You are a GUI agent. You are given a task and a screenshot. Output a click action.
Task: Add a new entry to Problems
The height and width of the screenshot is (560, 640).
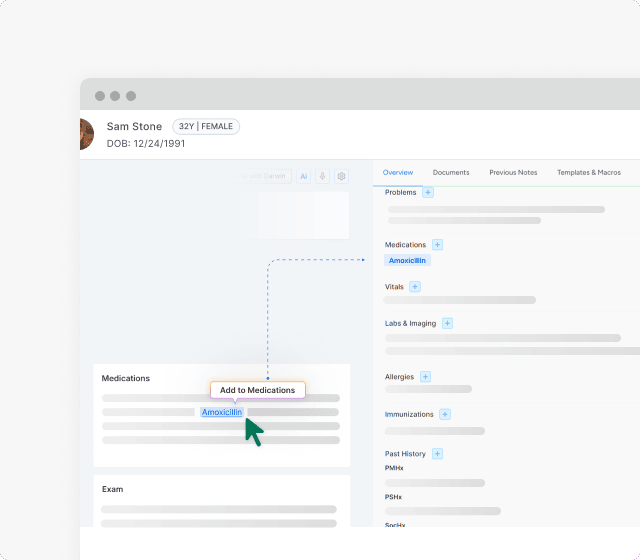pos(428,192)
